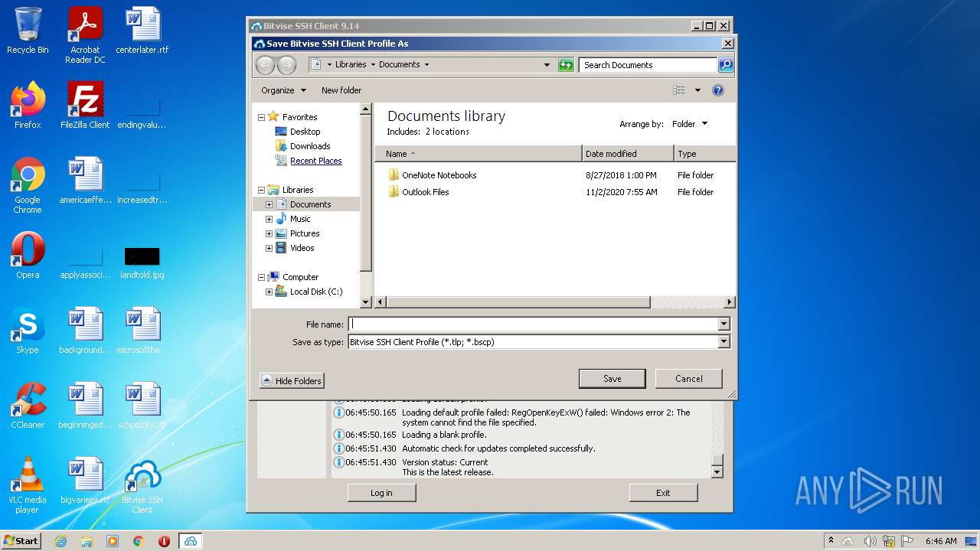Click the Search Documents field
Viewport: 980px width, 551px height.
coord(648,65)
